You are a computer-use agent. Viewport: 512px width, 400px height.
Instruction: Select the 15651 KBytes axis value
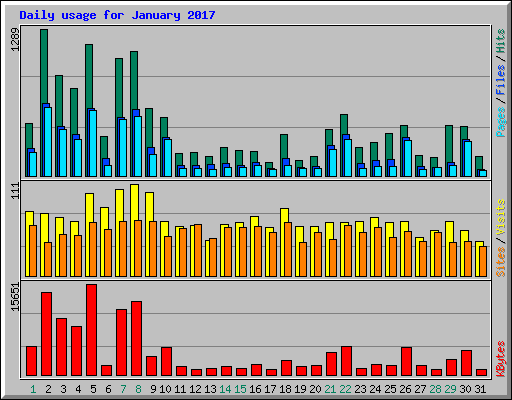(15, 297)
